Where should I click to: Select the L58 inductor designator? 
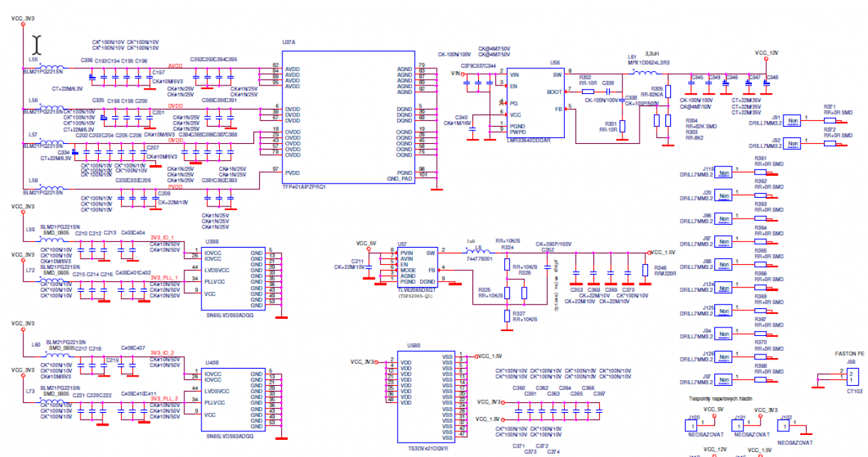[x=33, y=181]
